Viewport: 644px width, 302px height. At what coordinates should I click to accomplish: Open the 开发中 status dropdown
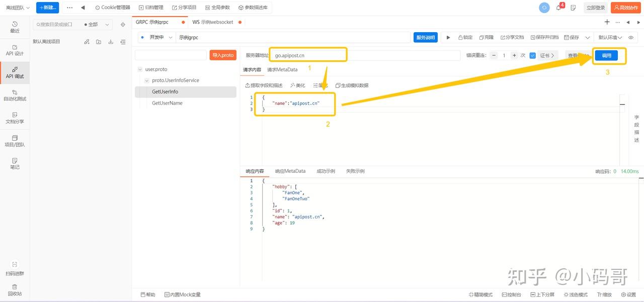pos(157,38)
